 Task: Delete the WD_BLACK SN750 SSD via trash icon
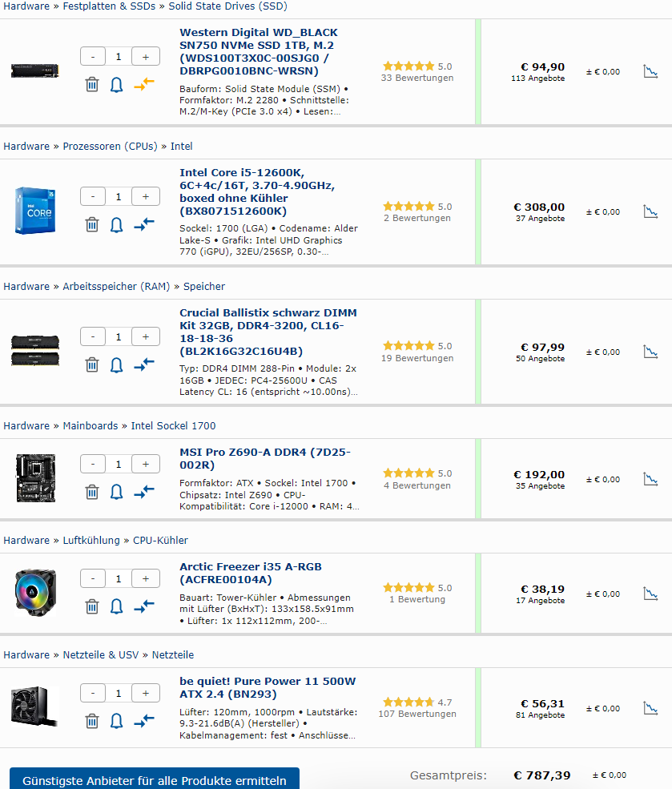(92, 84)
